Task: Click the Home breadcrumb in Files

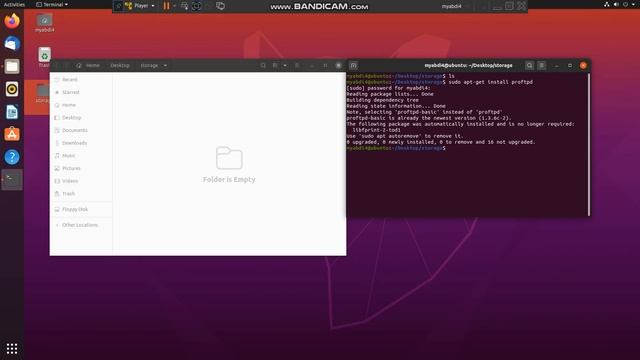Action: click(88, 65)
